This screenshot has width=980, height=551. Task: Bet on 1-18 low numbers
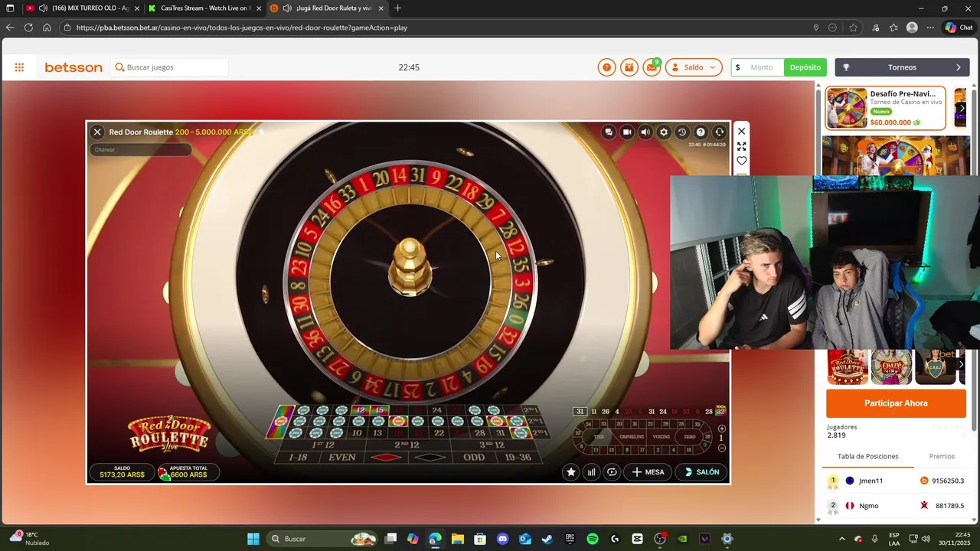click(x=298, y=458)
